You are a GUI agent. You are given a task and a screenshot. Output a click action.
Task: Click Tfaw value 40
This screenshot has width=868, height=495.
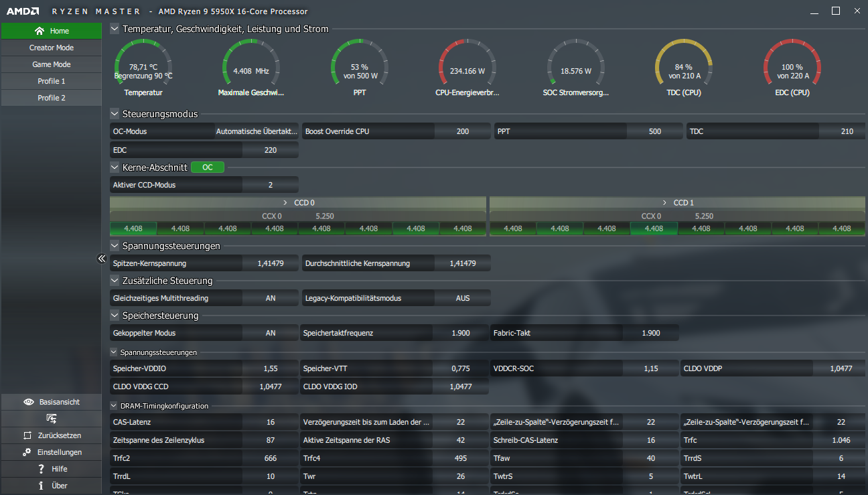651,458
